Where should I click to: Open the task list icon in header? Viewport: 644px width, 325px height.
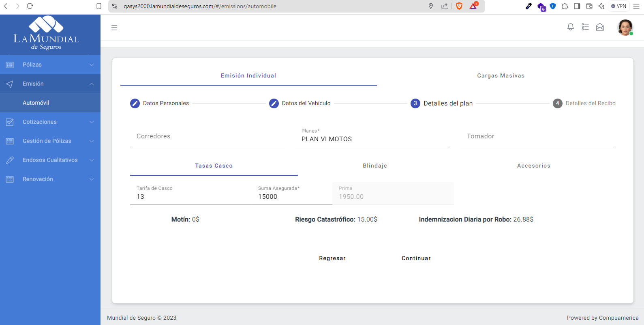coord(585,27)
